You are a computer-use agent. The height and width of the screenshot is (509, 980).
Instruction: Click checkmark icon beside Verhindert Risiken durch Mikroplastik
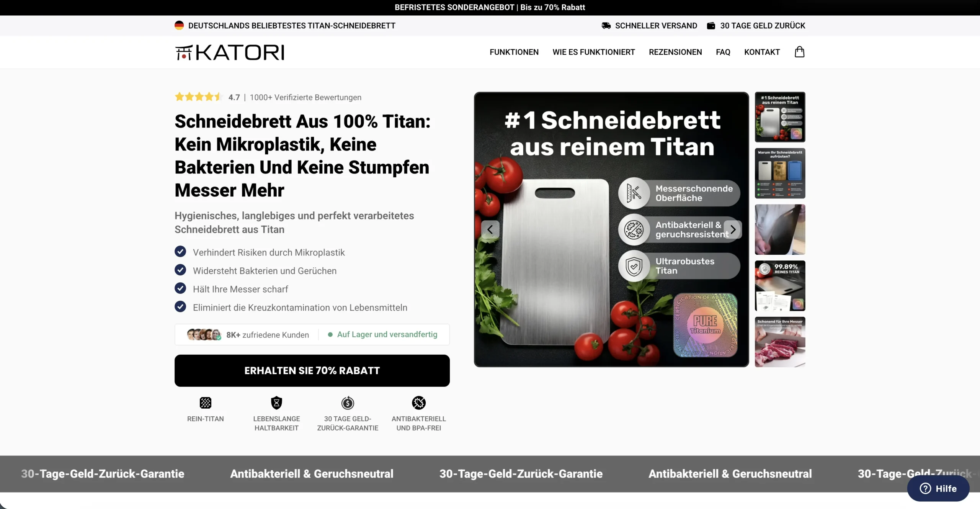(x=180, y=252)
